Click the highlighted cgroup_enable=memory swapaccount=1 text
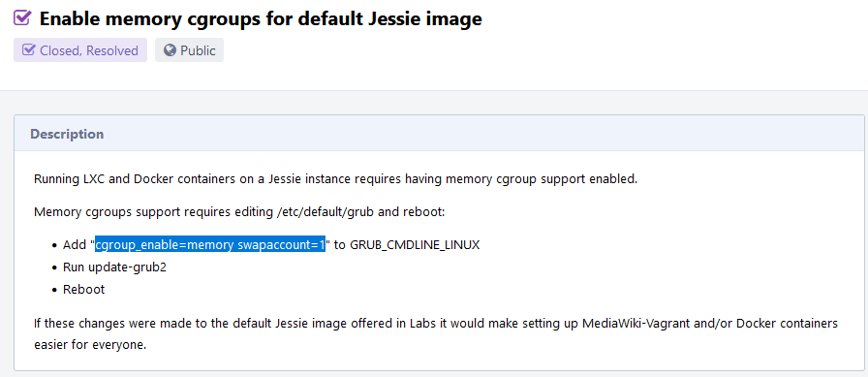Viewport: 868px width, 377px height. [x=210, y=245]
